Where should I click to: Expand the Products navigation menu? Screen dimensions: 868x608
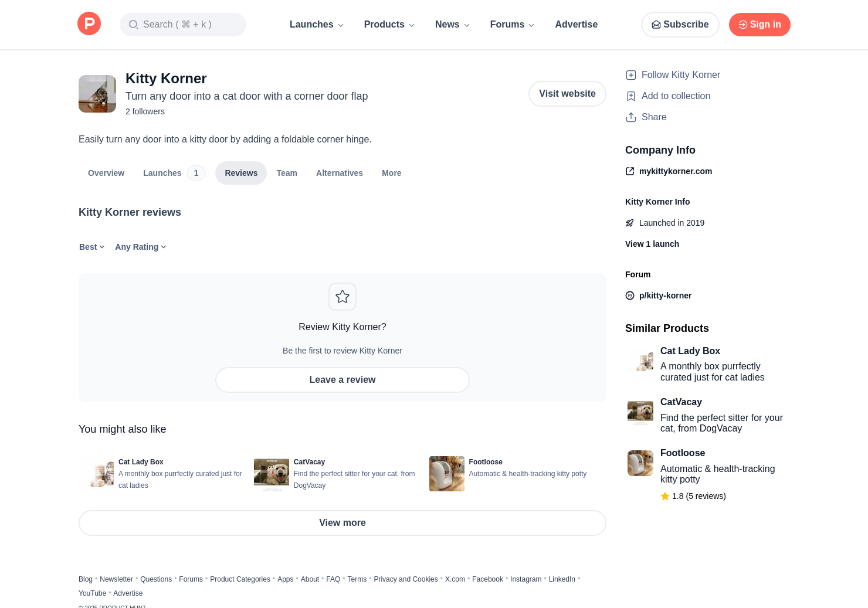point(389,25)
